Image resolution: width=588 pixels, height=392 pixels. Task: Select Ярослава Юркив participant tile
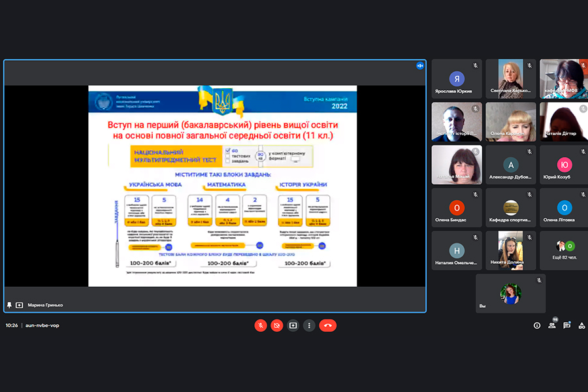pos(457,79)
